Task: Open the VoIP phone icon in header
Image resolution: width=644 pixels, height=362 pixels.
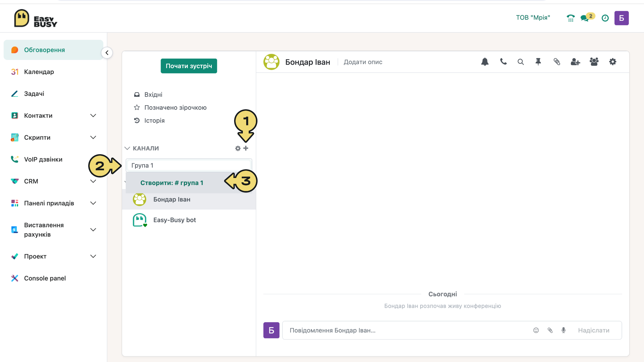Action: 571,18
